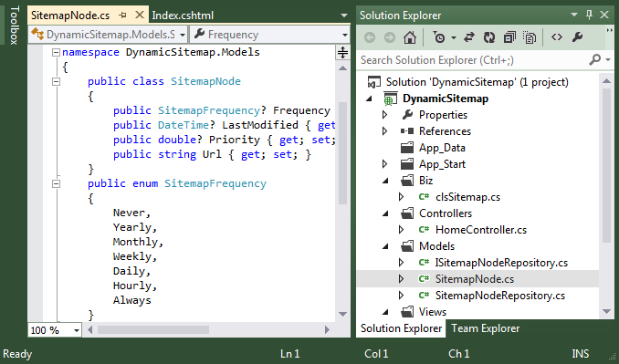Click the View Code icon

(557, 37)
